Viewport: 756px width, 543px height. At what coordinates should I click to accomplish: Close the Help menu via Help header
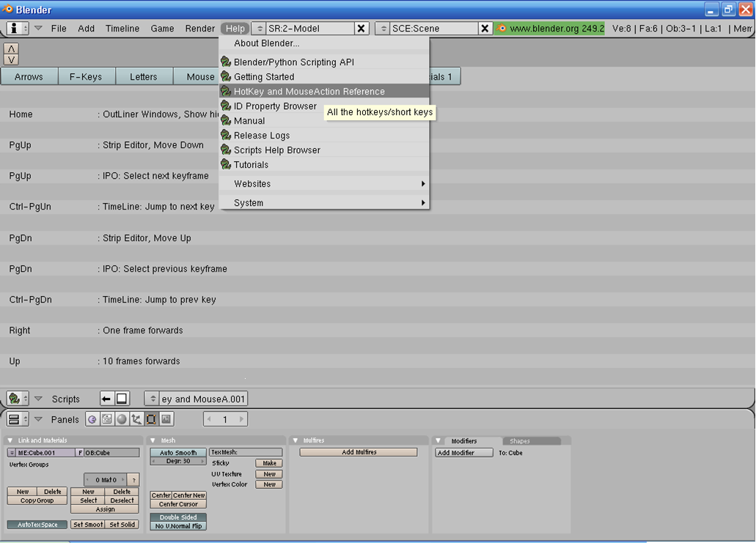tap(235, 29)
